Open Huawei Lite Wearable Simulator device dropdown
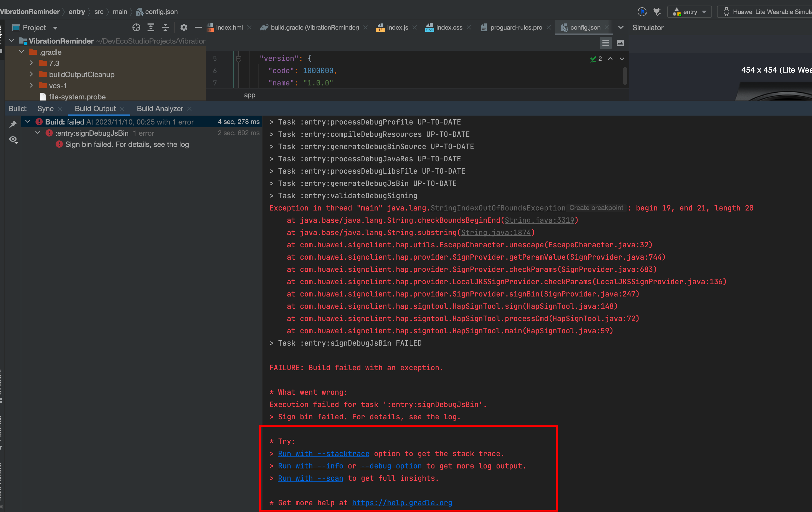Viewport: 812px width, 512px height. click(765, 12)
